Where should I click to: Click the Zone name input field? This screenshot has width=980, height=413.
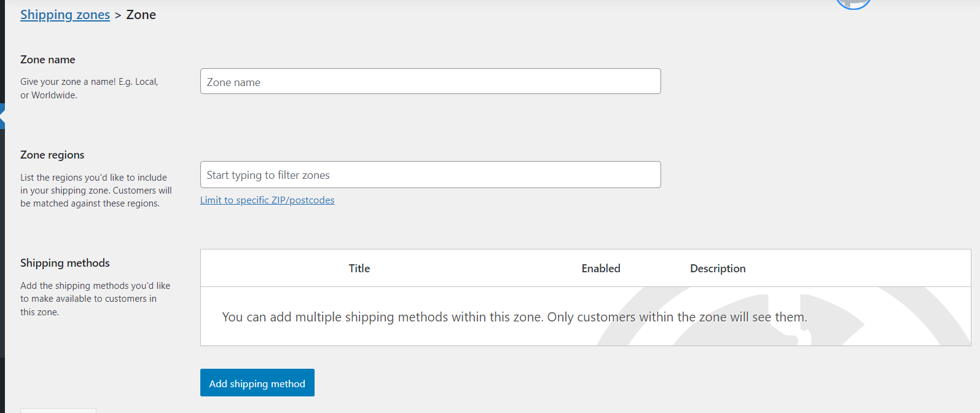(x=430, y=81)
